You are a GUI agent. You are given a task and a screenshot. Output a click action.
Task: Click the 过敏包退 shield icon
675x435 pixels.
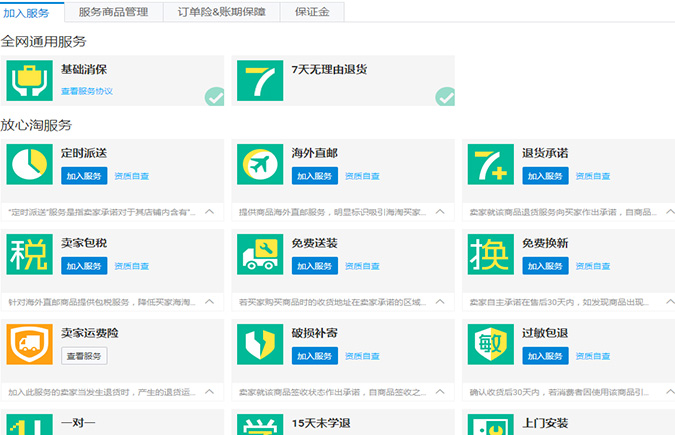pos(490,344)
